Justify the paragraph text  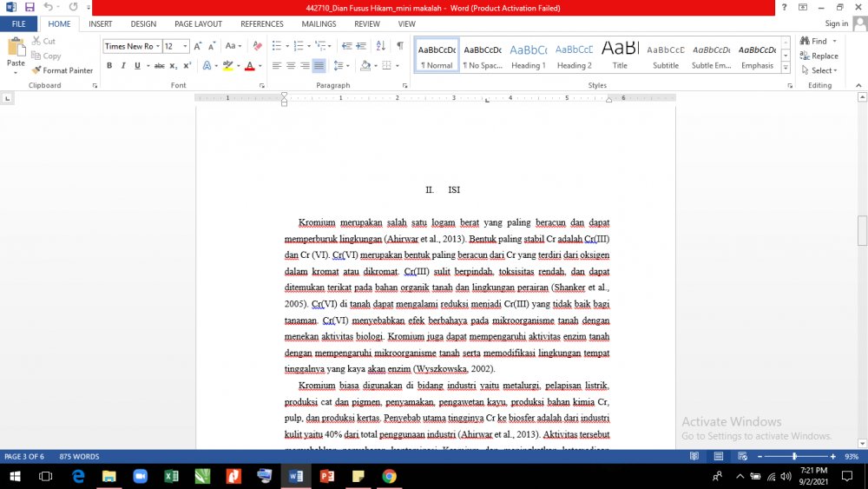(x=319, y=65)
